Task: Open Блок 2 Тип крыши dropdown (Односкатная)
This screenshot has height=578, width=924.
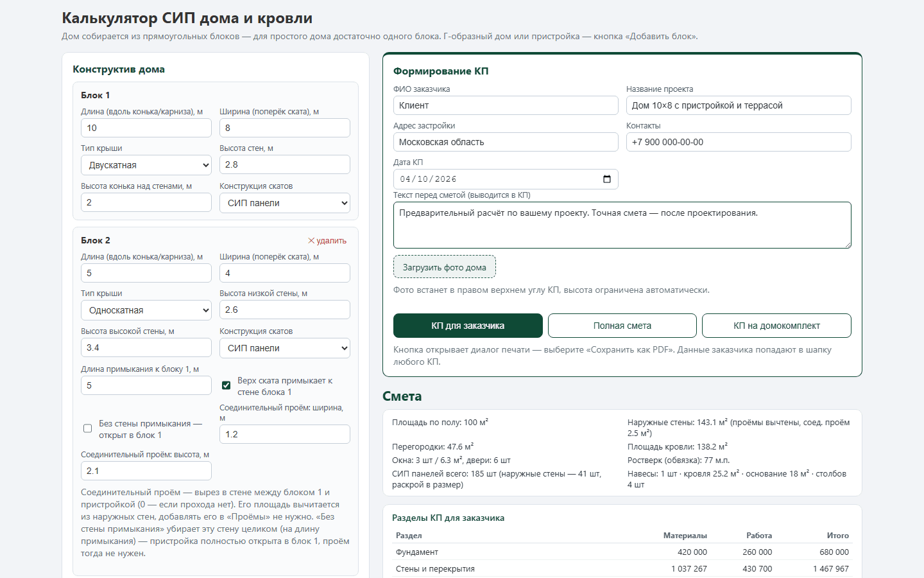Action: pyautogui.click(x=146, y=310)
